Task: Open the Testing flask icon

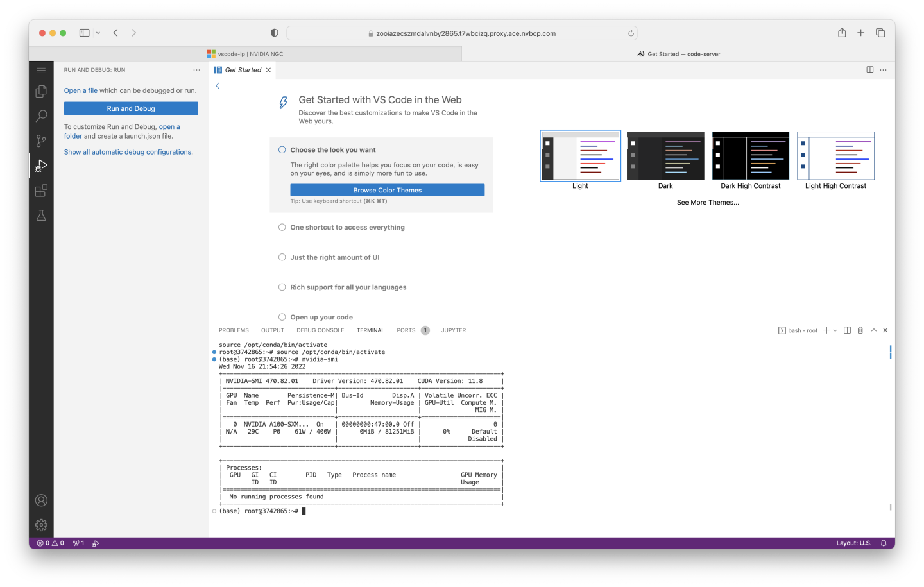Action: (41, 216)
